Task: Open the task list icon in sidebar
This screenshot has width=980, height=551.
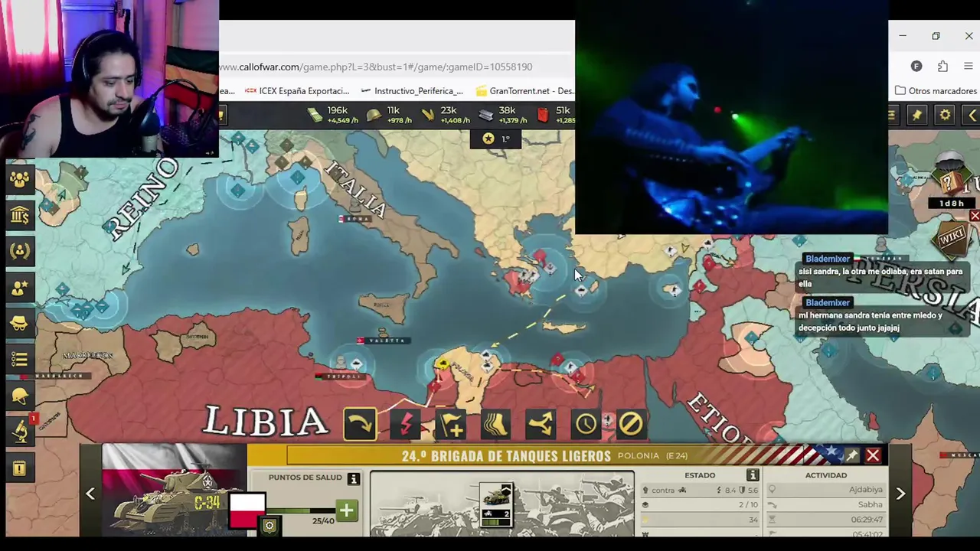Action: click(x=20, y=360)
